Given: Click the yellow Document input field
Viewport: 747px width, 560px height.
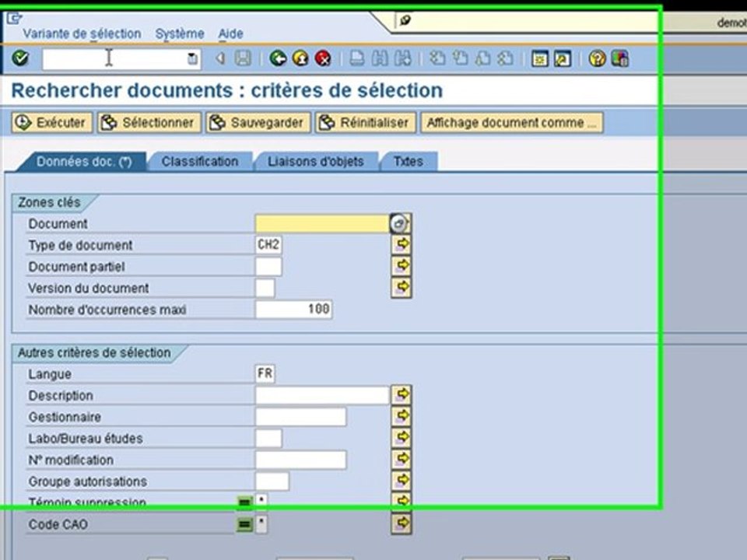Looking at the screenshot, I should [322, 223].
